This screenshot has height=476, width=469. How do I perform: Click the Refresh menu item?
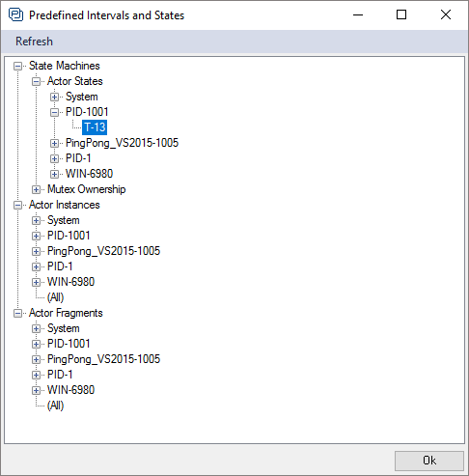34,42
